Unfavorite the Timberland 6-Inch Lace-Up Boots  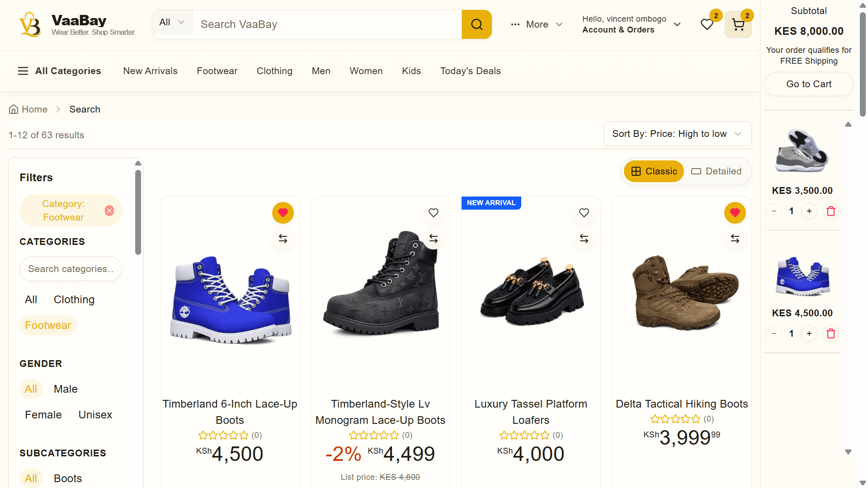tap(283, 213)
